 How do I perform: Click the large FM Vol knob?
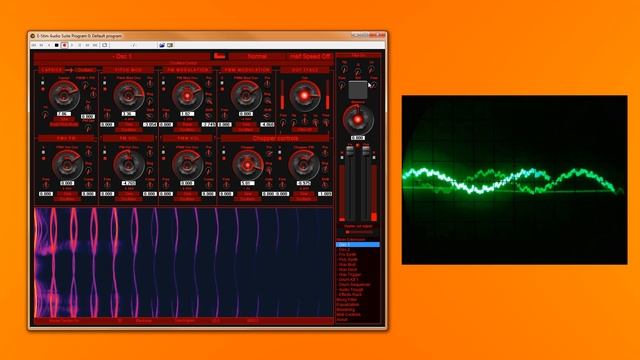(x=129, y=165)
